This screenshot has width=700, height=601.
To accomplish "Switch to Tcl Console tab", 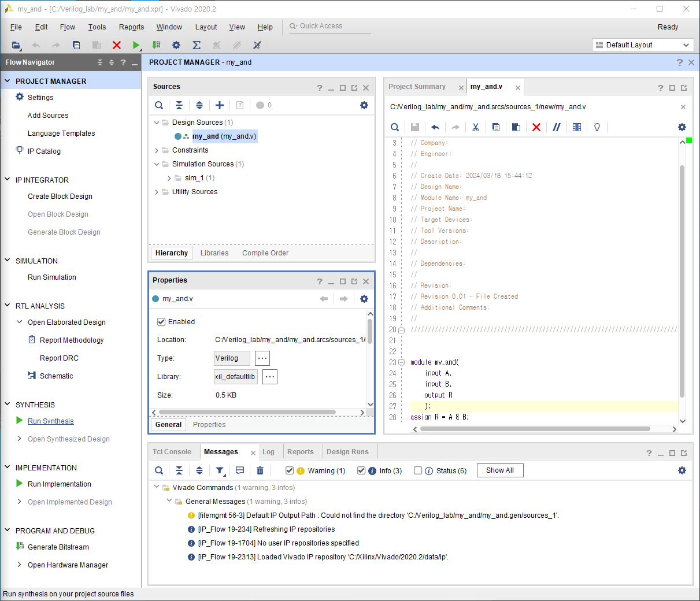I will tap(172, 452).
